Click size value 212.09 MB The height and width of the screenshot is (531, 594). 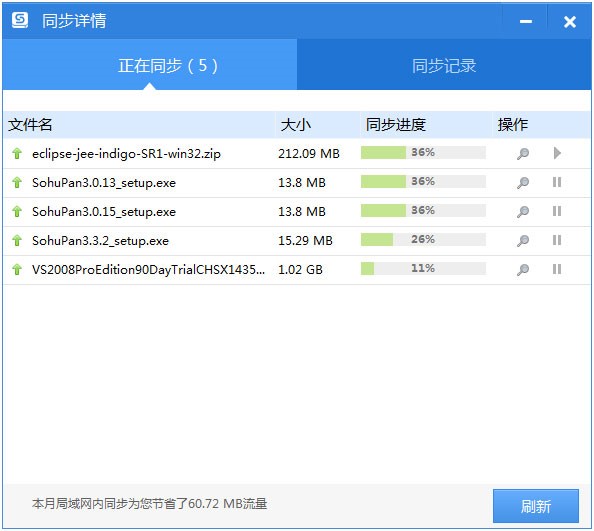tap(309, 153)
